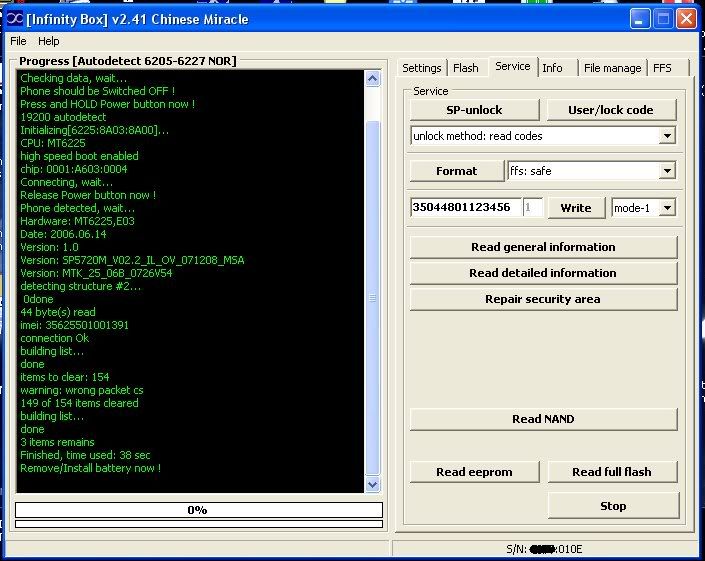Click log line '44 byte(s) read'
This screenshot has height=561, width=705.
click(58, 312)
